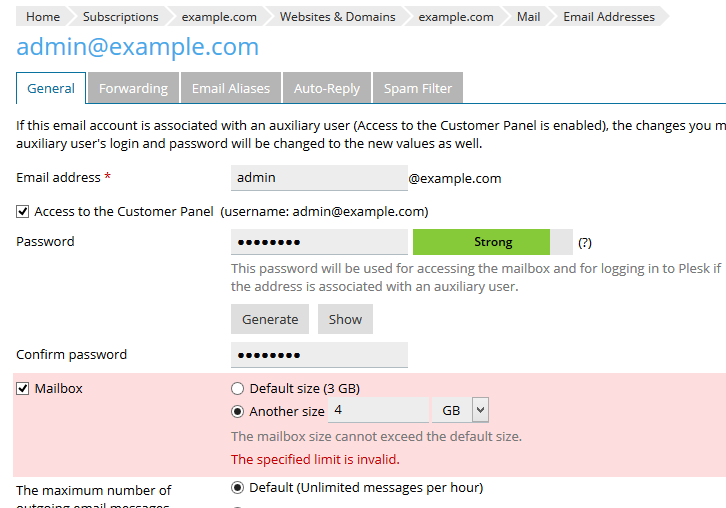Toggle Access to the Customer Panel checkbox
Viewport: 726px width, 508px height.
(23, 212)
